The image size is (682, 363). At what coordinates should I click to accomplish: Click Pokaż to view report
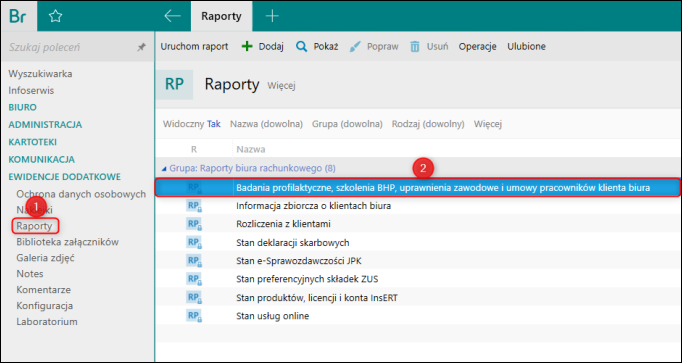click(x=317, y=47)
